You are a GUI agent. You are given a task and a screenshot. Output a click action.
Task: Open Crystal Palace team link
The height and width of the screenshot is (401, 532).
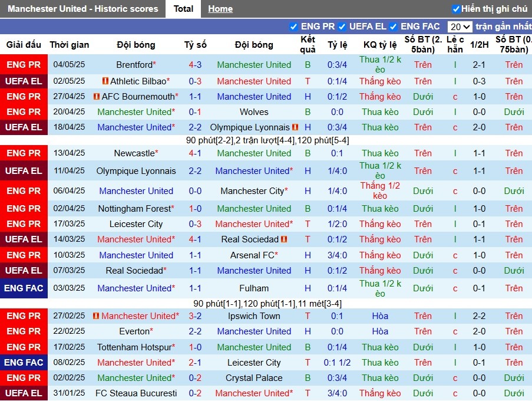click(254, 378)
